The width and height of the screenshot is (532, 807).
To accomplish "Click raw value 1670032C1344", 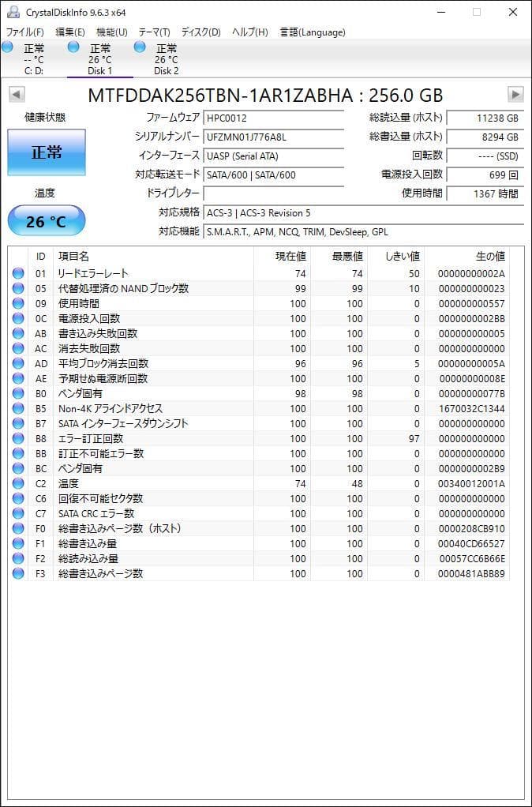I will pos(471,409).
